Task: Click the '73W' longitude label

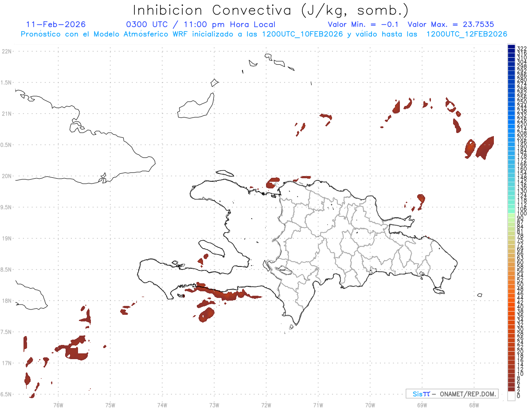Action: coord(214,405)
